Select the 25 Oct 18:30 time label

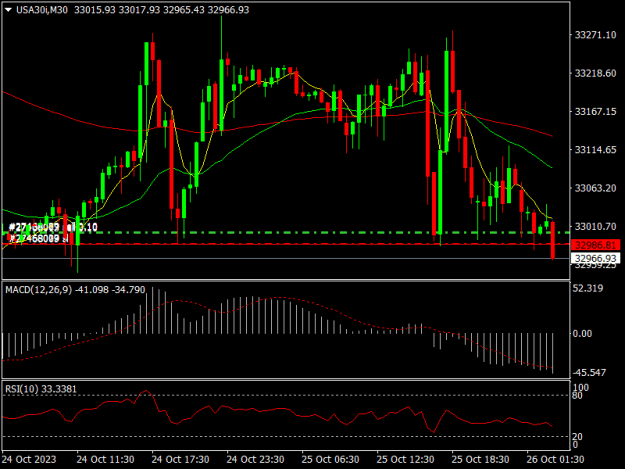click(x=480, y=459)
